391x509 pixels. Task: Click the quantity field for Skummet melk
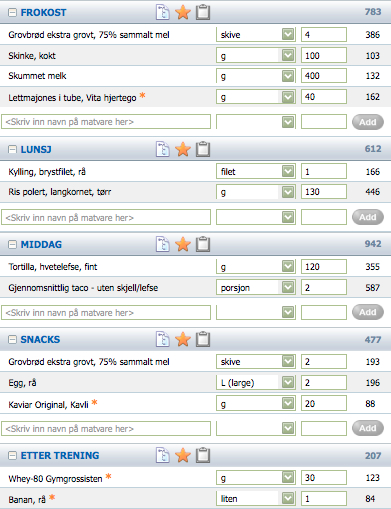click(x=324, y=76)
